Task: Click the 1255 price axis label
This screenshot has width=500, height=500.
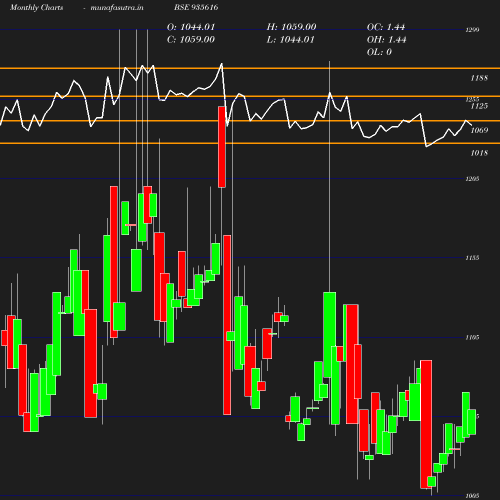Action: pos(472,99)
